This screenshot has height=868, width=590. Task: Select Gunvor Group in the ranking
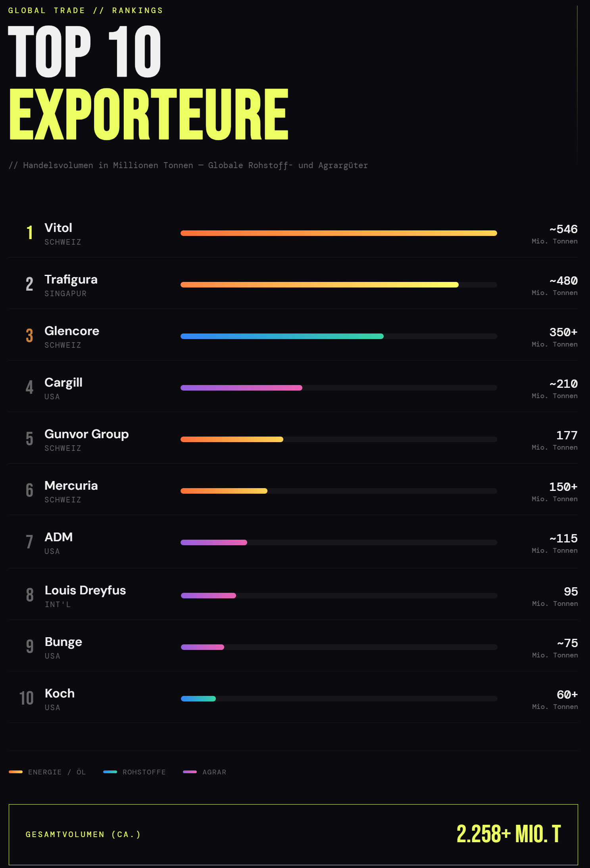(x=86, y=434)
